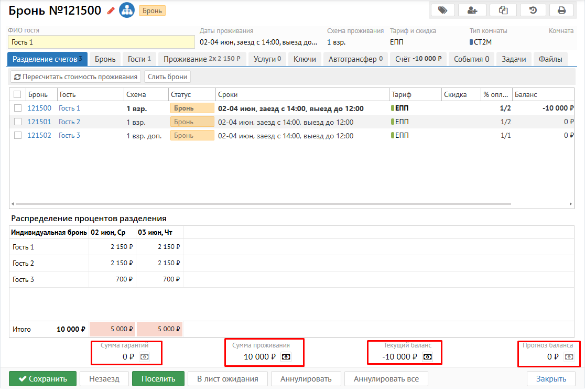Tick the checkbox for booking 121501
The height and width of the screenshot is (392, 585).
(x=18, y=122)
